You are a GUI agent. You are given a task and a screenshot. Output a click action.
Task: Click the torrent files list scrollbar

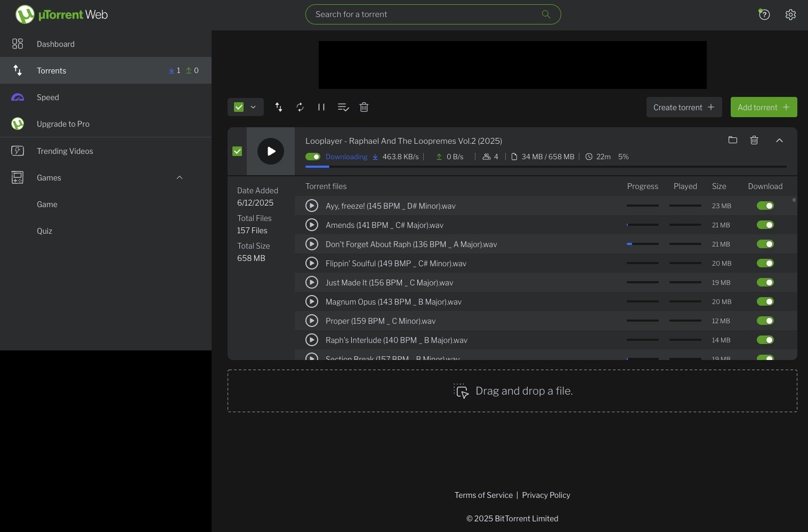[x=794, y=200]
